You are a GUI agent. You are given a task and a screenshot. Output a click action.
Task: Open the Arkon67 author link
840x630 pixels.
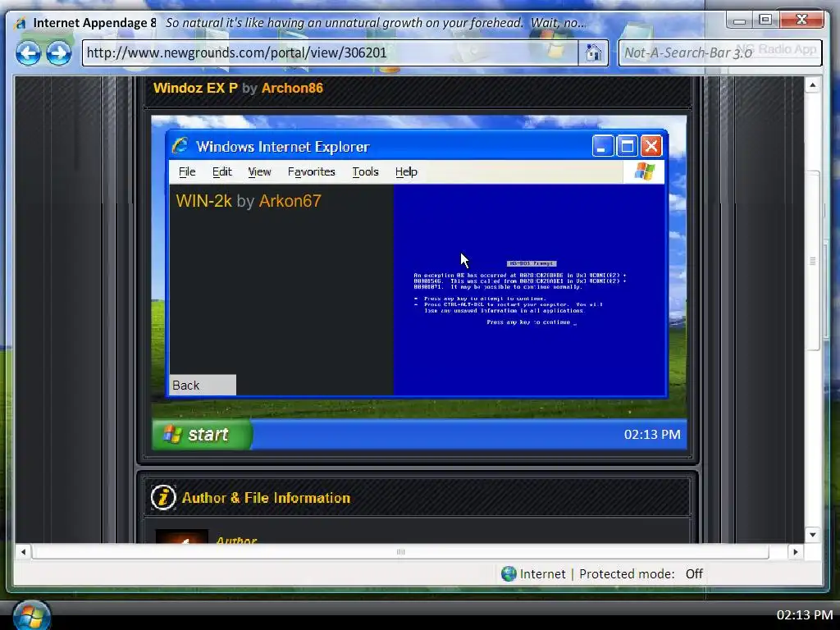(x=290, y=201)
